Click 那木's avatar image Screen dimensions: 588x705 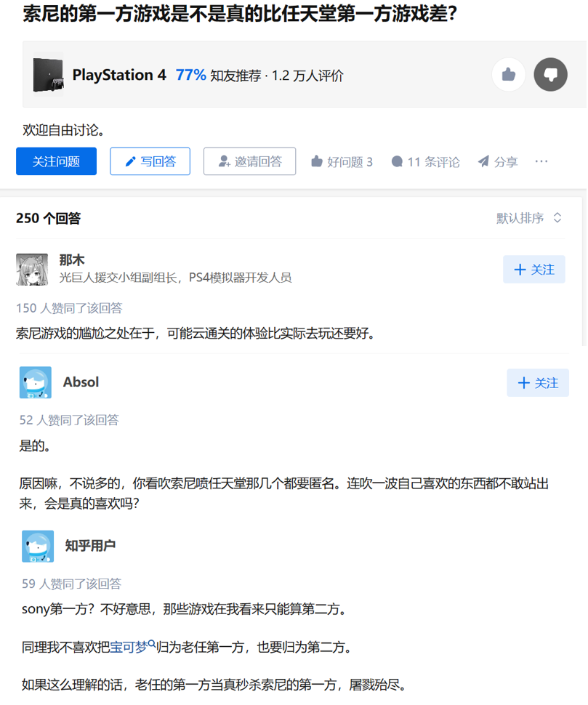(x=32, y=269)
